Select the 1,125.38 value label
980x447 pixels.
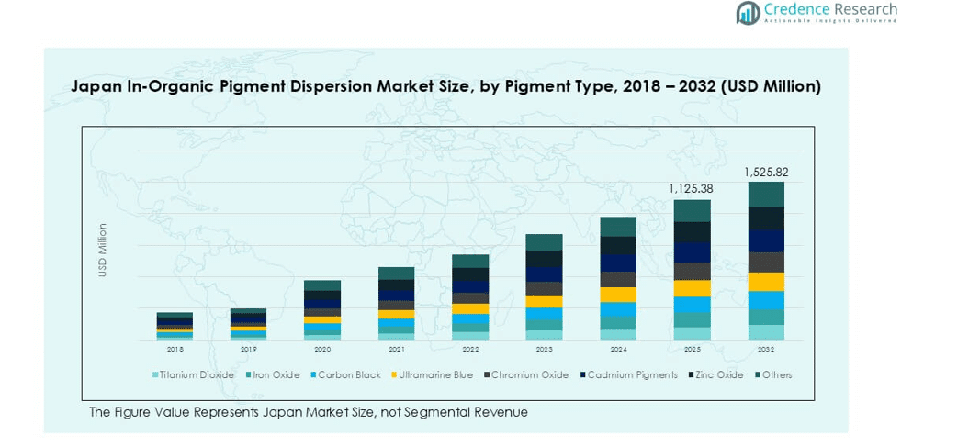[x=692, y=189]
